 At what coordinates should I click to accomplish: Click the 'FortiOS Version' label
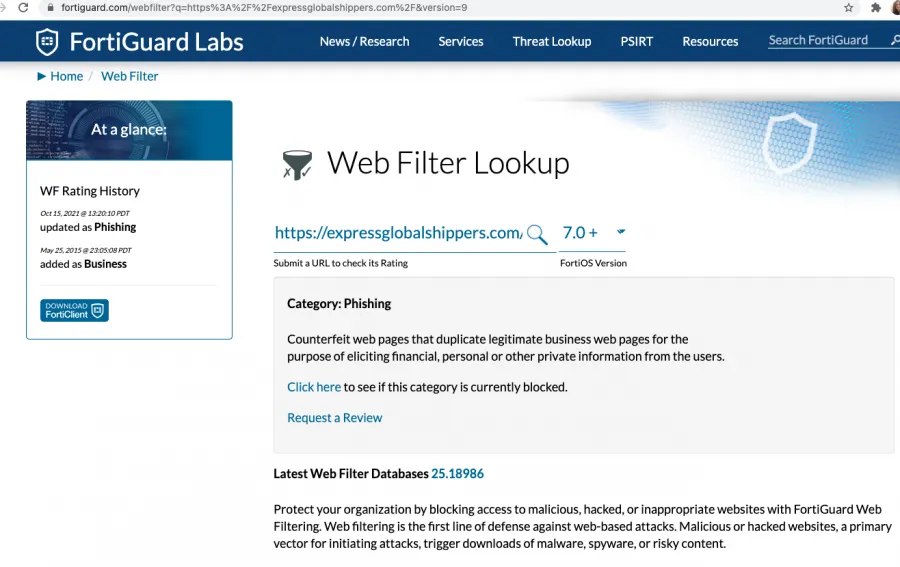[593, 263]
